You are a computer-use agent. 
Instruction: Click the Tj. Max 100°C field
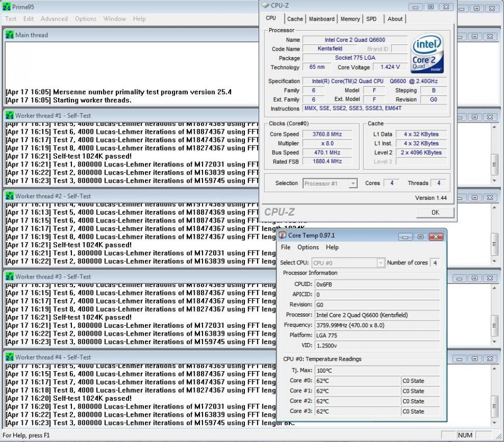[377, 371]
